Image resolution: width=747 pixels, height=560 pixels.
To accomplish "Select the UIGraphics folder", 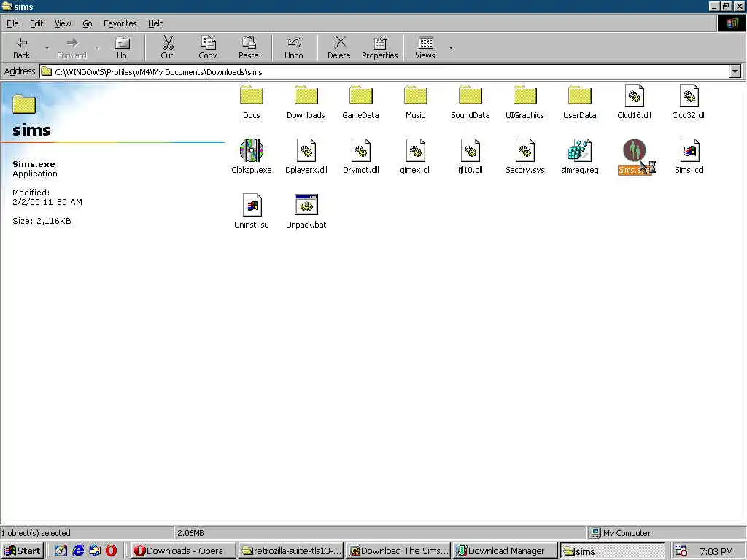I will [525, 102].
